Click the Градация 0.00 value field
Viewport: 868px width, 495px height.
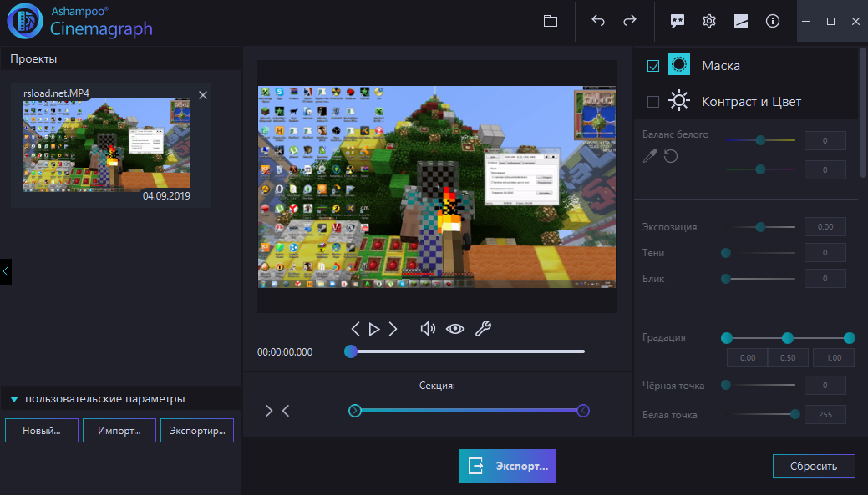click(x=748, y=358)
